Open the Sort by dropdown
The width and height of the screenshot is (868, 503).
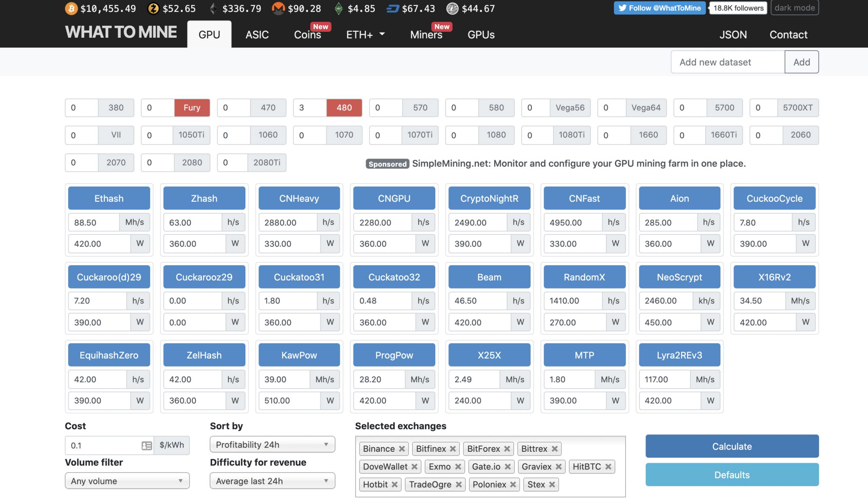(x=272, y=445)
